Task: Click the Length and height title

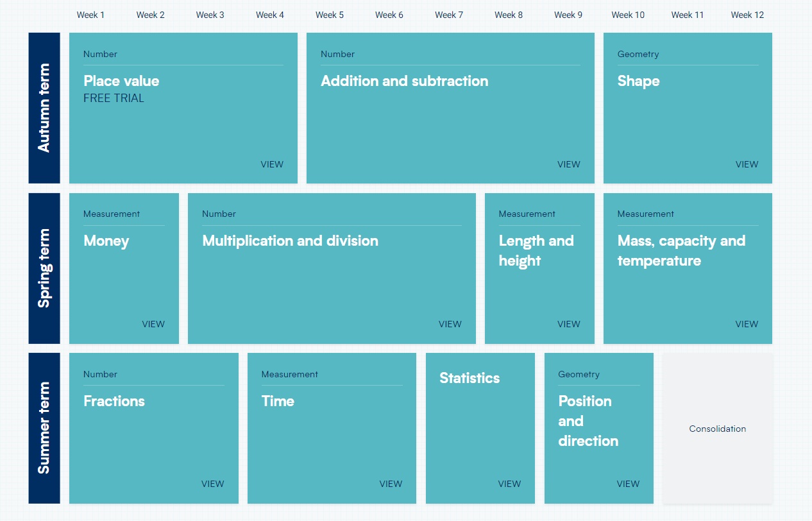Action: [536, 251]
